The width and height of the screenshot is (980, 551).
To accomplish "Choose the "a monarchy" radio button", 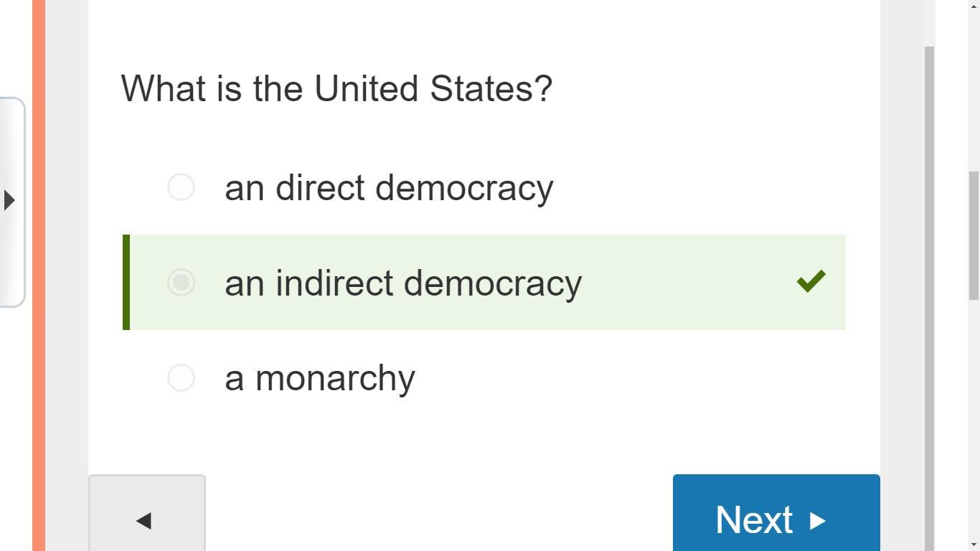I will (181, 378).
